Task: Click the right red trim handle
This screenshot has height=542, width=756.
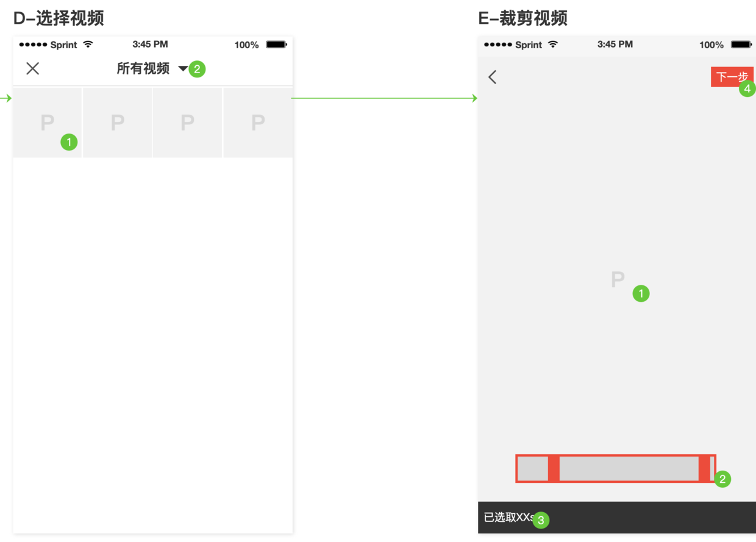Action: 705,469
